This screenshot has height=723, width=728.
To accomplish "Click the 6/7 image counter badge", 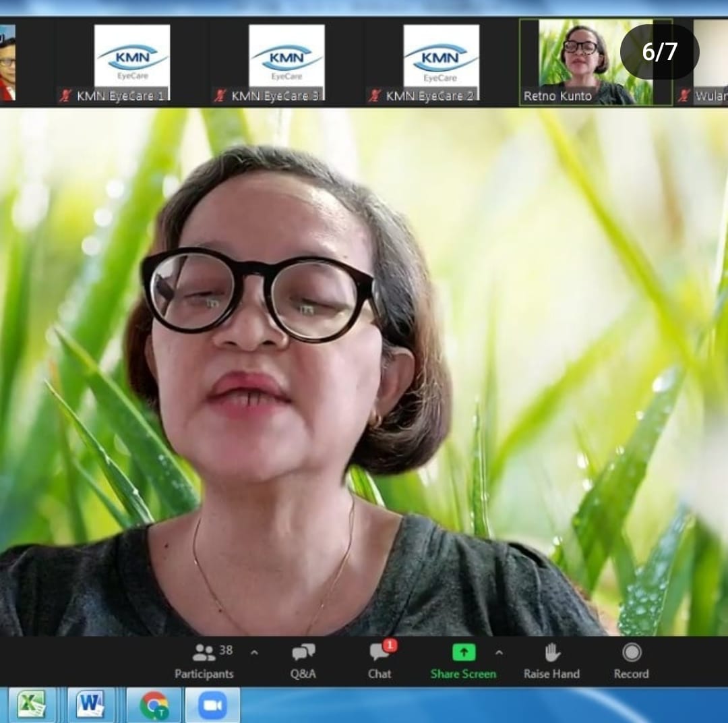I will click(659, 52).
